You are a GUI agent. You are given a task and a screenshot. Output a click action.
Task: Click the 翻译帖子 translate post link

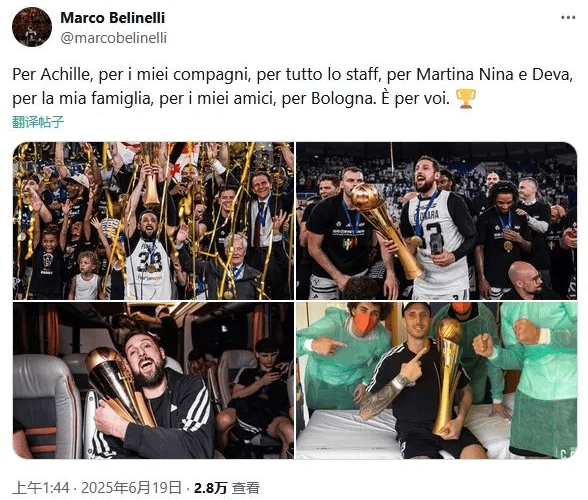[x=38, y=122]
